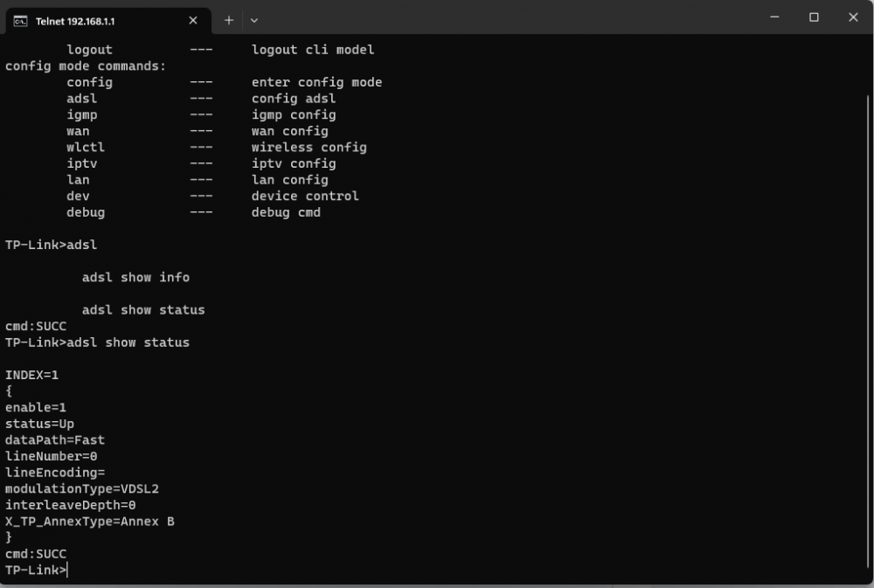This screenshot has width=874, height=588.
Task: Minimize the terminal window
Action: 773,17
